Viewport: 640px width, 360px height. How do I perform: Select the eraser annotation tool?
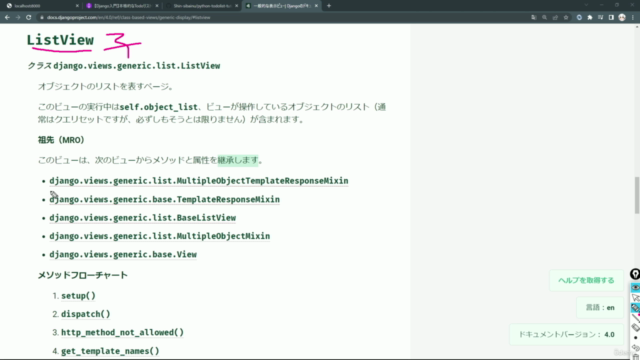click(x=636, y=327)
